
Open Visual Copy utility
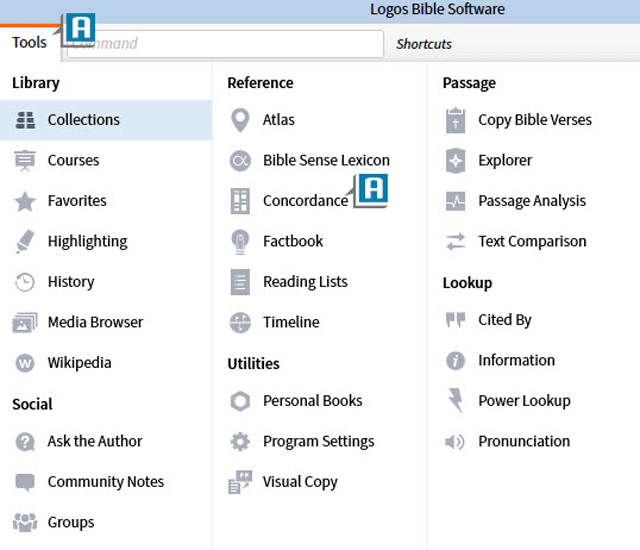click(300, 482)
